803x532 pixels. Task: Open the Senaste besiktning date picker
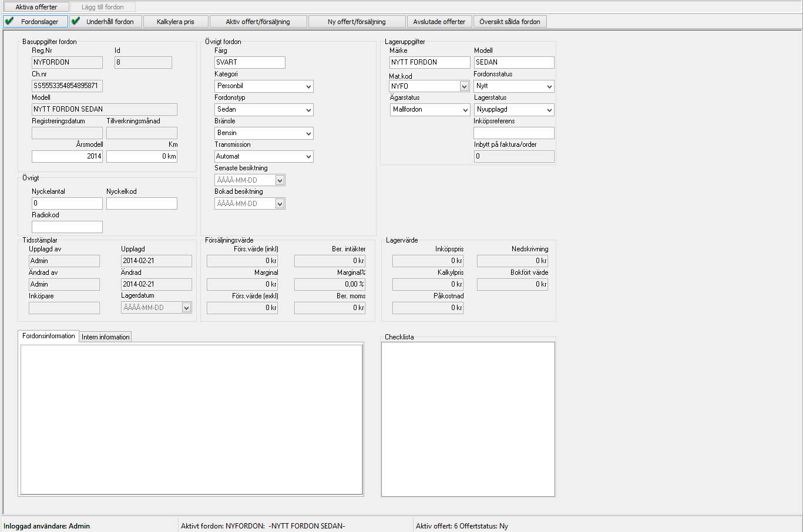(280, 180)
